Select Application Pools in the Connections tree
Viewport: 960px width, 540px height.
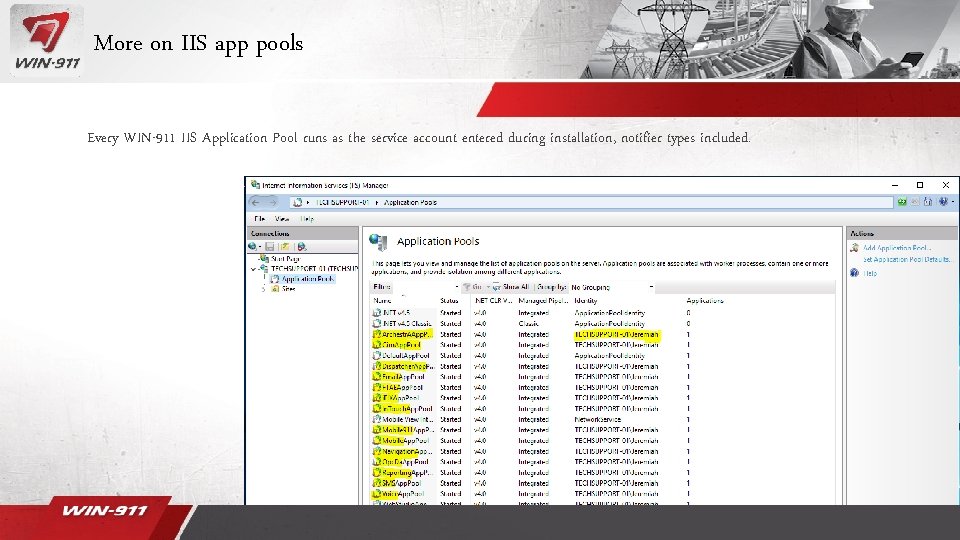[x=308, y=279]
